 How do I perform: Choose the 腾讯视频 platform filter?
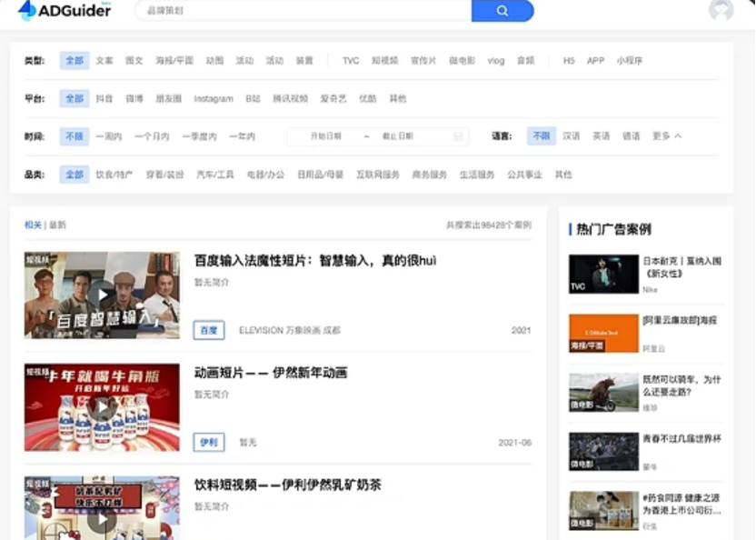290,98
